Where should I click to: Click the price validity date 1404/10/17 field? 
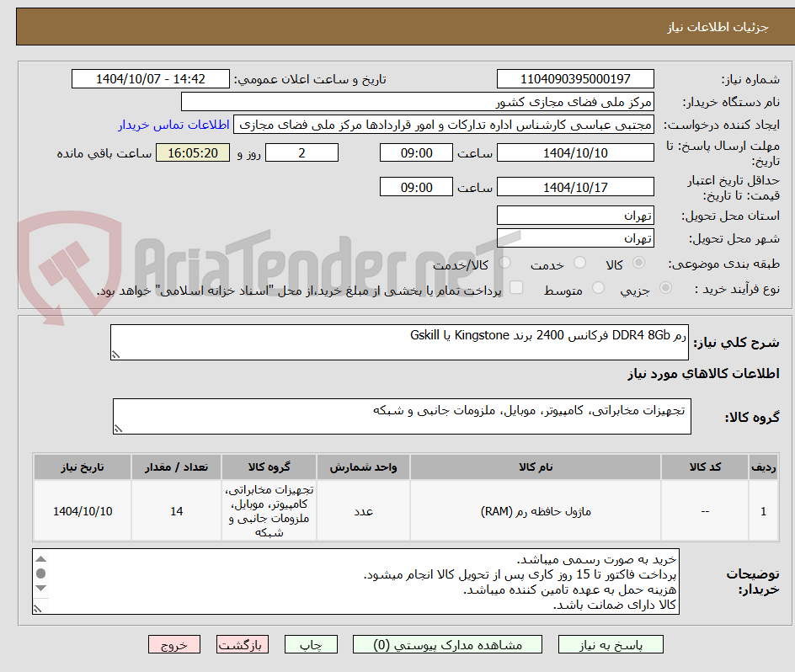click(x=575, y=187)
